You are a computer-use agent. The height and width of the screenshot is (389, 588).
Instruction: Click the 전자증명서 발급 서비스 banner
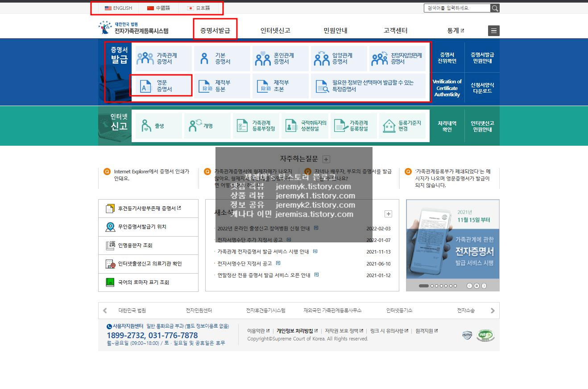tap(452, 239)
